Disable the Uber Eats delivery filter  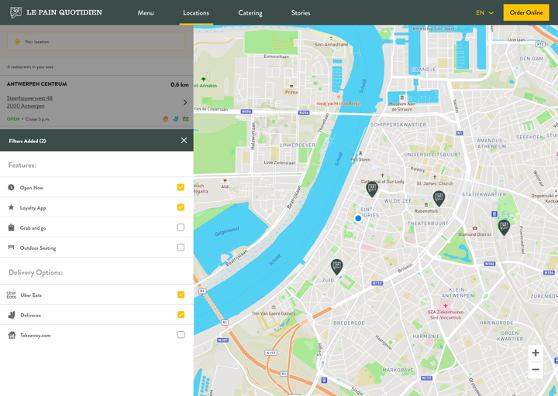181,295
